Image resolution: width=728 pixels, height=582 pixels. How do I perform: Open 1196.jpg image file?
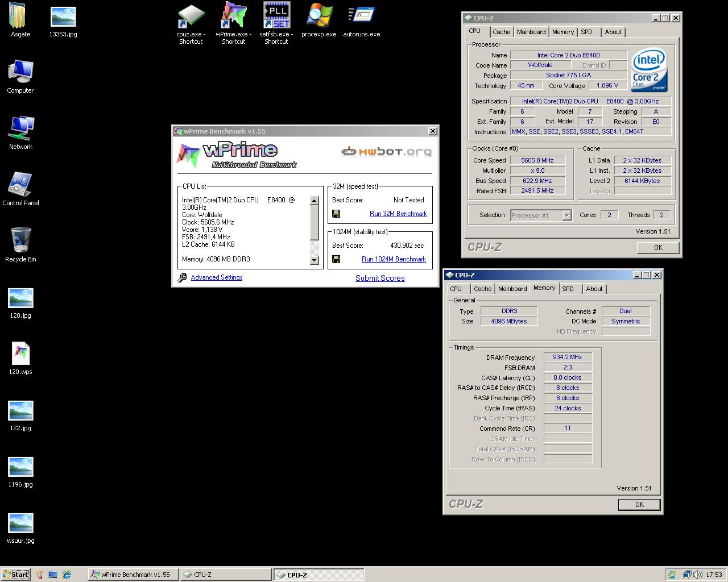20,472
